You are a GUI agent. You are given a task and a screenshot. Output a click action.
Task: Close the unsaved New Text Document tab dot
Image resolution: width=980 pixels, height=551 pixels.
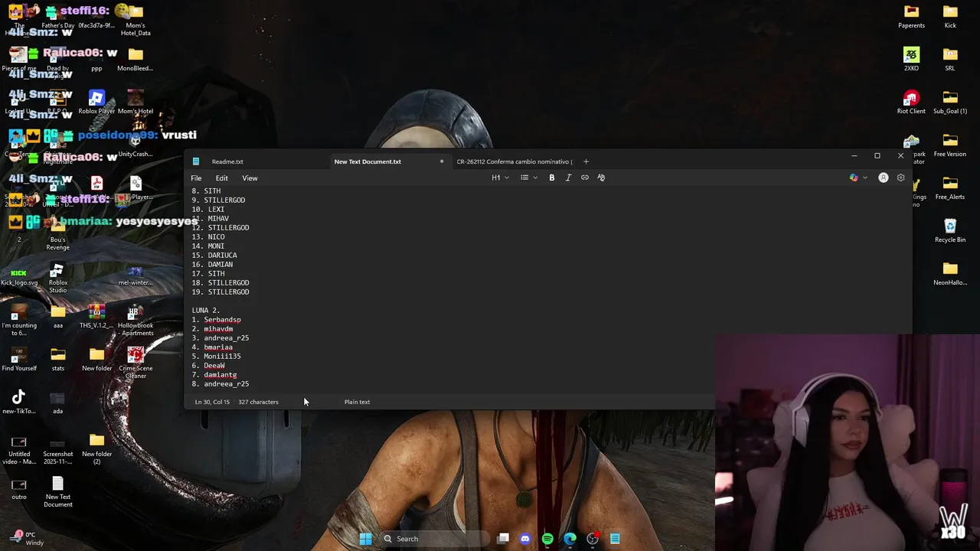[x=442, y=161]
